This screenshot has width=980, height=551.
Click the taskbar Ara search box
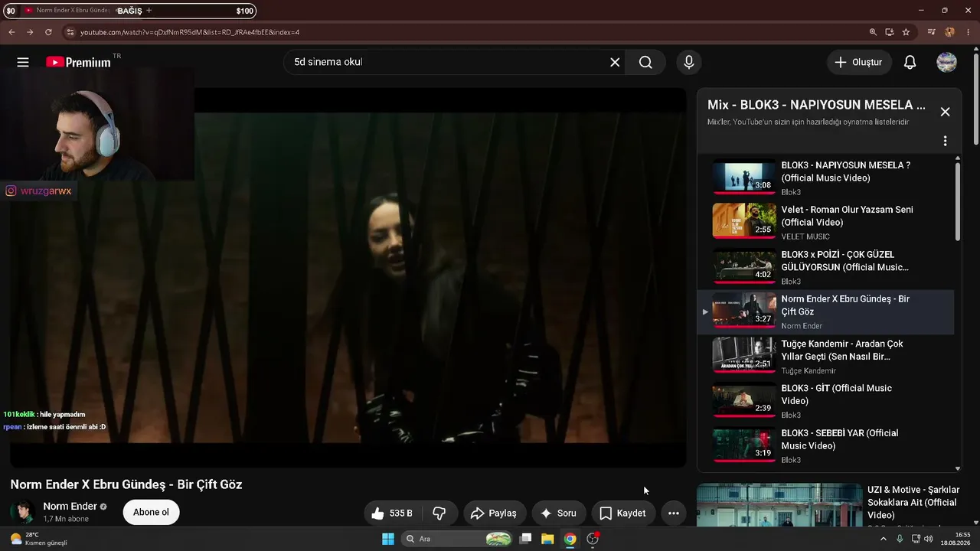click(x=458, y=539)
